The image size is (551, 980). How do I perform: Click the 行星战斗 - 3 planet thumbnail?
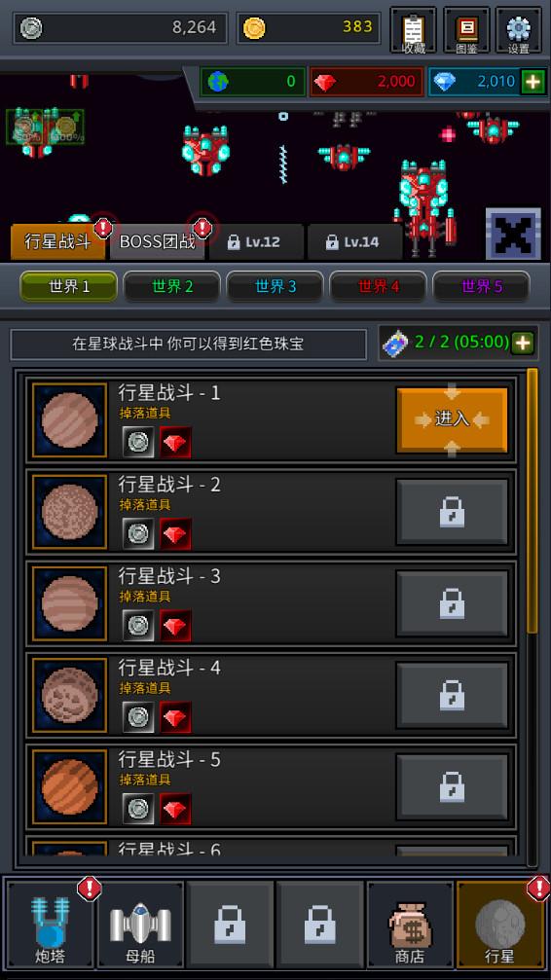pyautogui.click(x=69, y=603)
